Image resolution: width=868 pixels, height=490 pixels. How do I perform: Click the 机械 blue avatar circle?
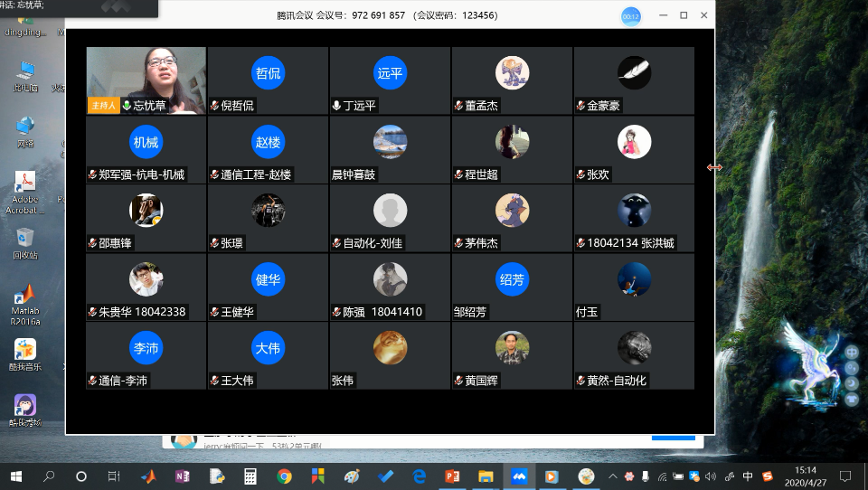[146, 142]
